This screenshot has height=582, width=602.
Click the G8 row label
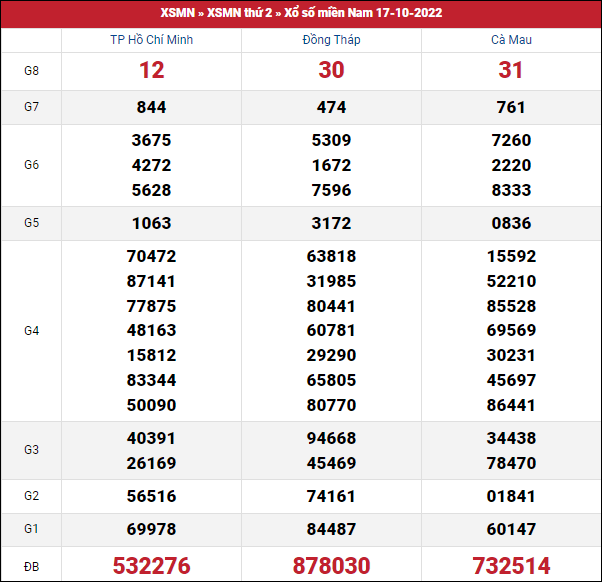tap(31, 71)
